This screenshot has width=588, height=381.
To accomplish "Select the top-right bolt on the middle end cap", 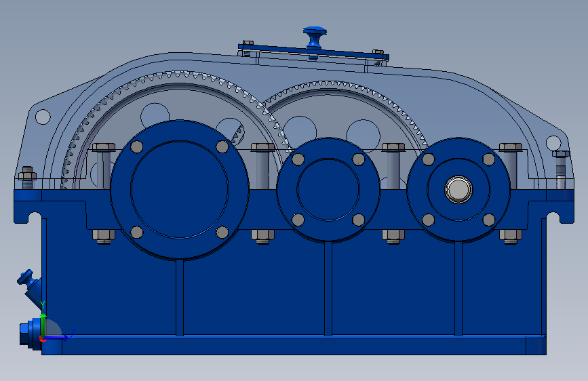I will tap(359, 159).
